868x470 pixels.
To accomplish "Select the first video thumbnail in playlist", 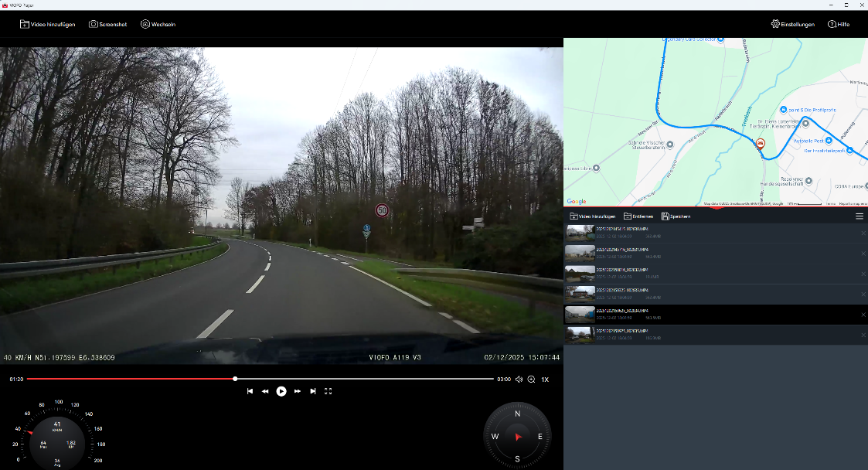I will click(580, 232).
